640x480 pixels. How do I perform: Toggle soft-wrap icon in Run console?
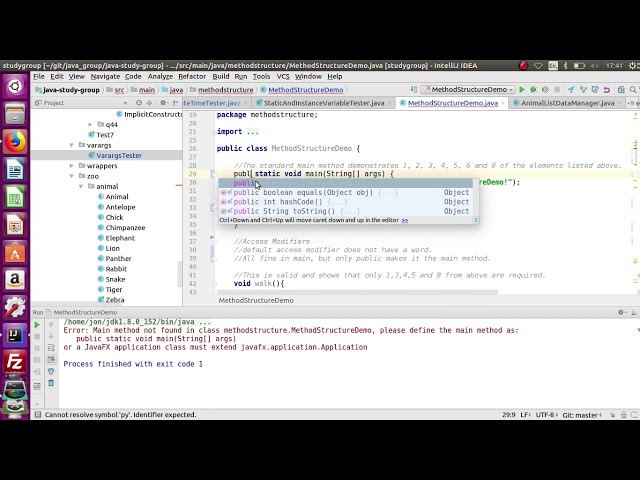pyautogui.click(x=51, y=348)
